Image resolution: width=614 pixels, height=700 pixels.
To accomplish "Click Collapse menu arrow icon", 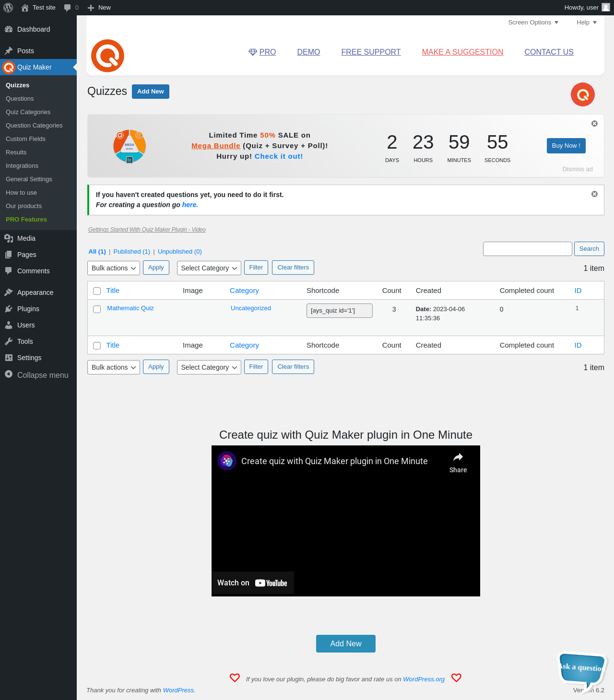I will point(9,374).
